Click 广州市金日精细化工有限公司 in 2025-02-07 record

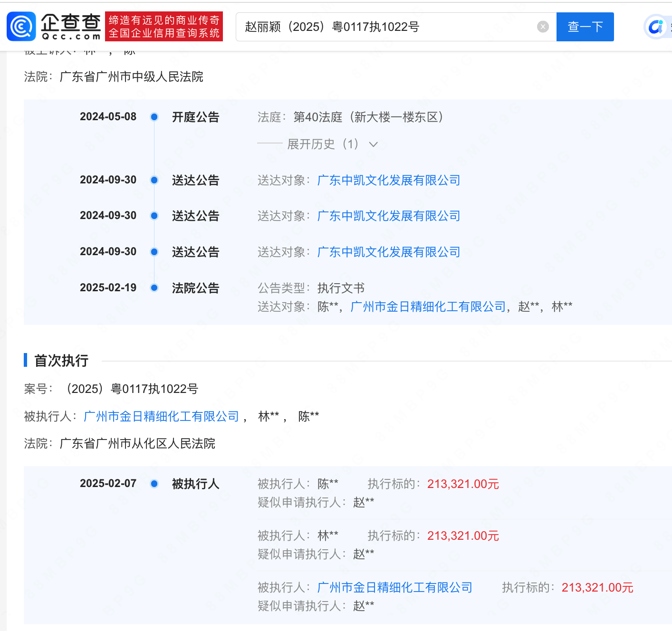(394, 588)
